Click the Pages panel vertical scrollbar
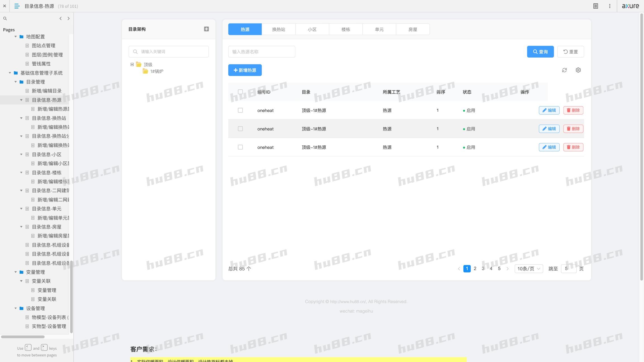644x362 pixels. coord(71,296)
